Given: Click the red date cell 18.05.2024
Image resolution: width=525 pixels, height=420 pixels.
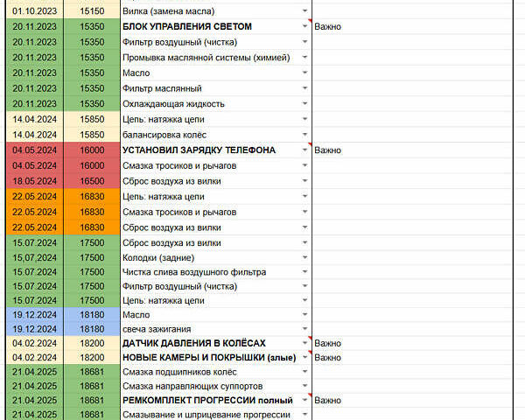Looking at the screenshot, I should [35, 181].
